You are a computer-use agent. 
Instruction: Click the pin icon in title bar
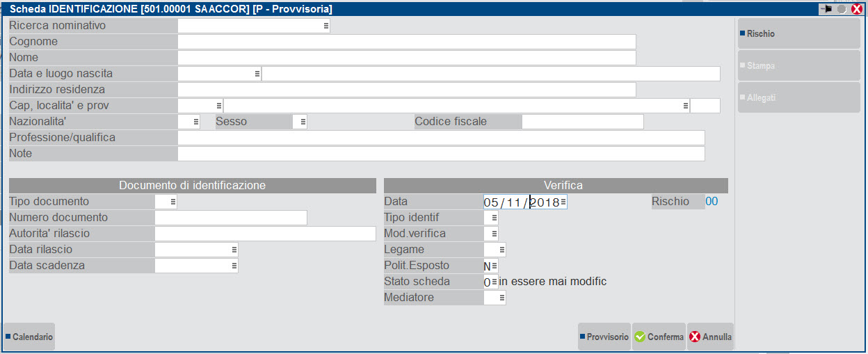827,9
